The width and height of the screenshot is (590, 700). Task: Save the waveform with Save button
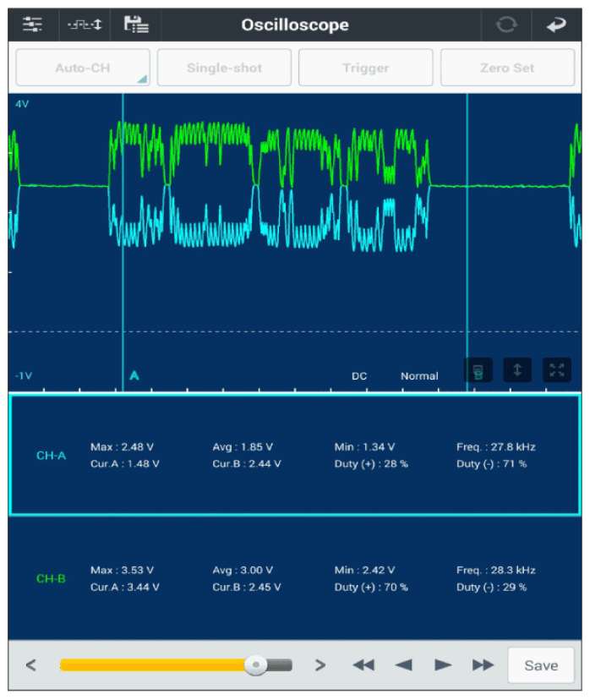[x=540, y=665]
